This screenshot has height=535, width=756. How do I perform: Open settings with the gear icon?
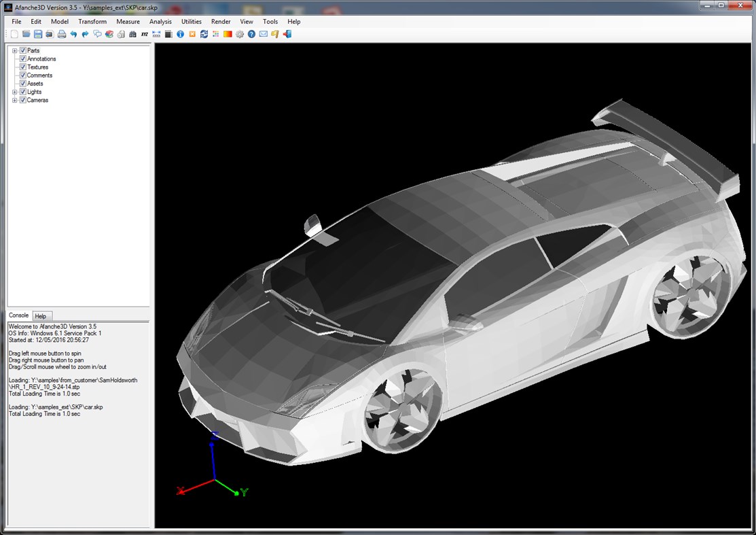(x=240, y=34)
